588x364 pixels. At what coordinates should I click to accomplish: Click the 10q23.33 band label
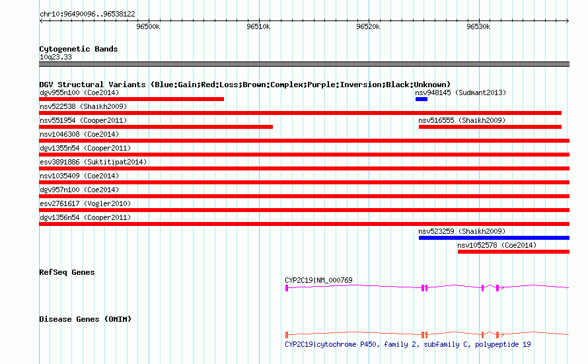(55, 57)
